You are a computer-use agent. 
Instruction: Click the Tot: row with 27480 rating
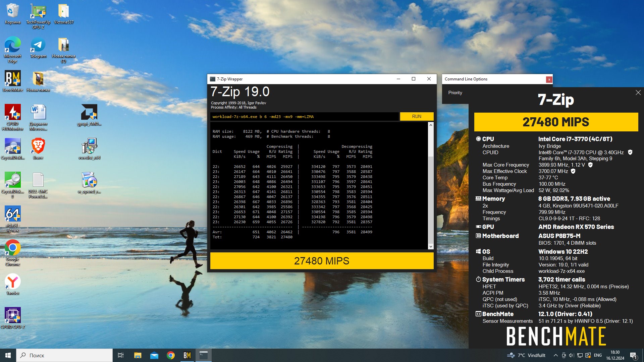pos(252,237)
